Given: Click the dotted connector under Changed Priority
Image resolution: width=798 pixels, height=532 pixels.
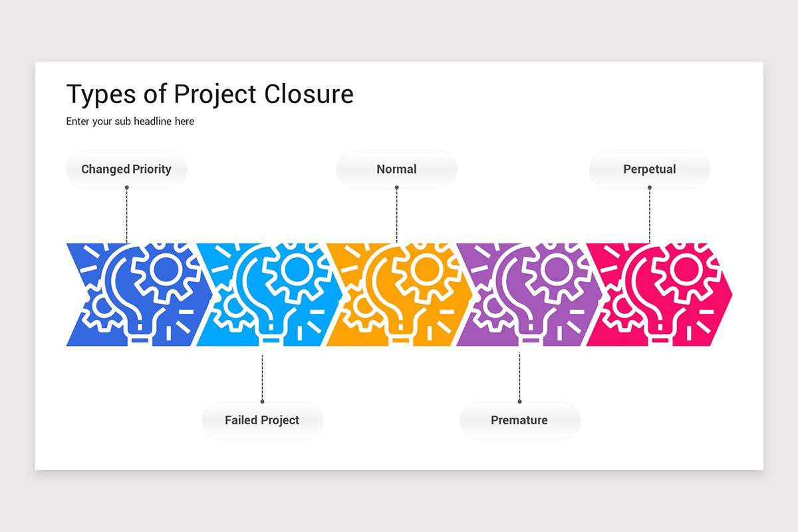Looking at the screenshot, I should click(126, 214).
